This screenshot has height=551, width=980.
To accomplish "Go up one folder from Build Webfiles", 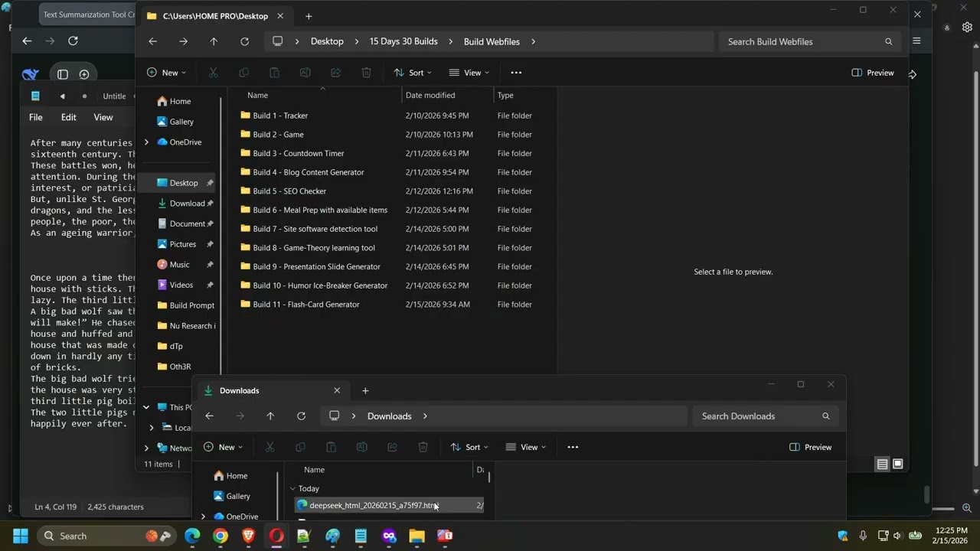I will coord(214,41).
